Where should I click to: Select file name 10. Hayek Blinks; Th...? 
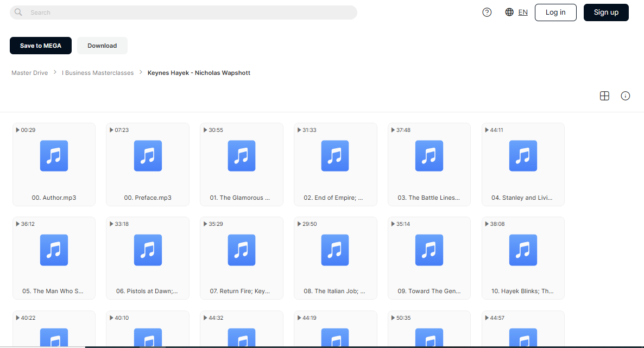(522, 291)
